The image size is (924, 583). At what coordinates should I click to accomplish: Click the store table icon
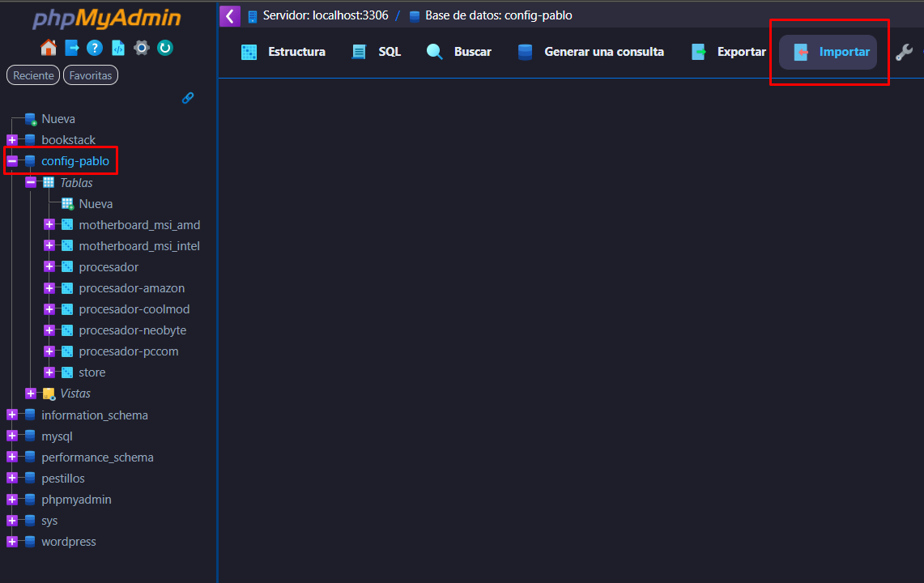68,372
